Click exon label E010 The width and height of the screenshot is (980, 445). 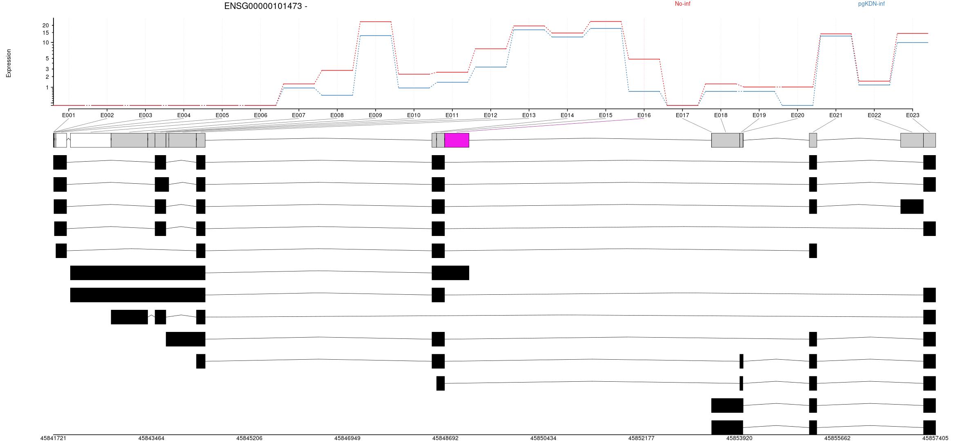click(x=414, y=115)
